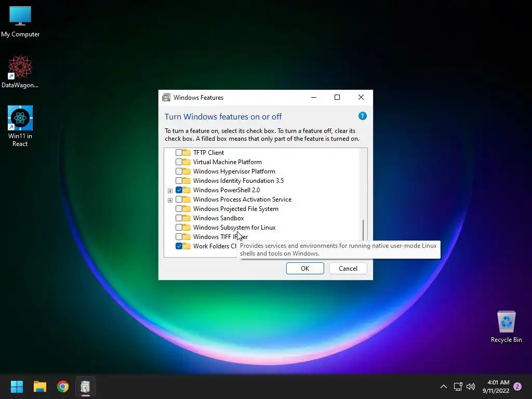Select 'Windows Projected File System' label

(x=236, y=209)
